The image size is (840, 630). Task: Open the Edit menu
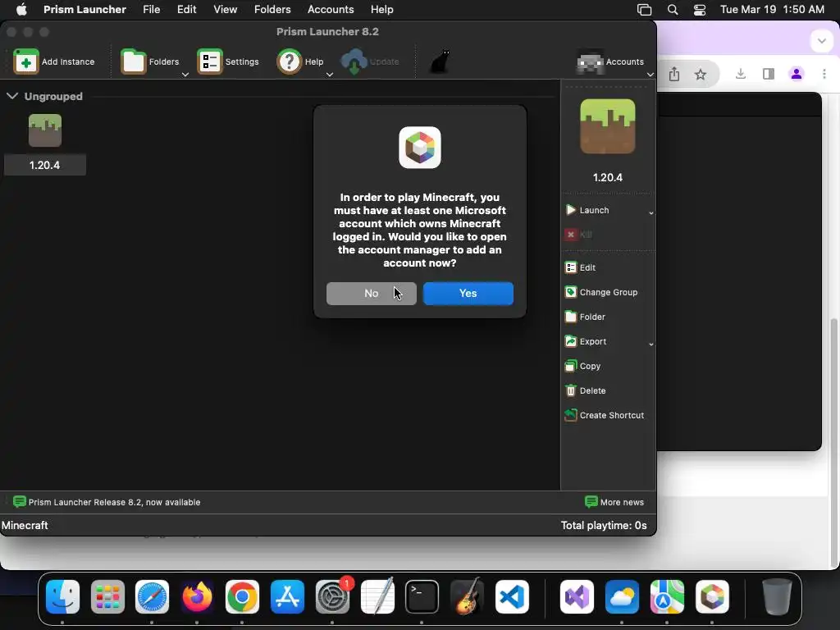pyautogui.click(x=186, y=9)
